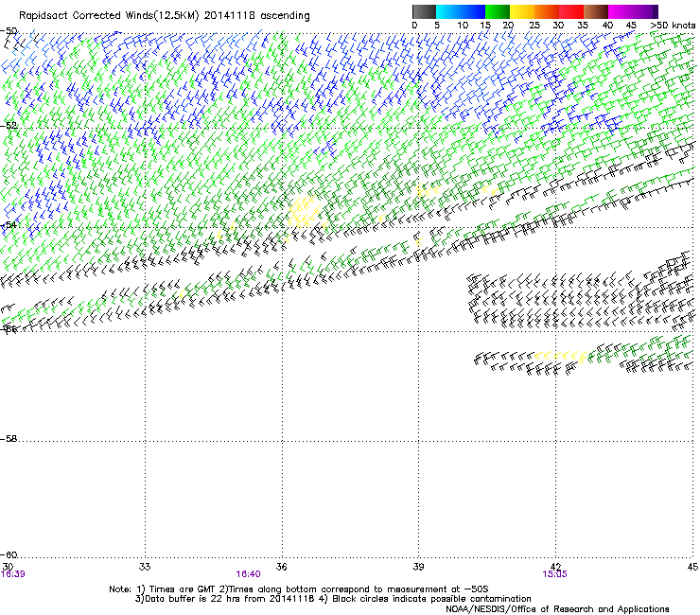Viewport: 700px width, 615px height.
Task: Click the longitude label '36'
Action: 281,567
